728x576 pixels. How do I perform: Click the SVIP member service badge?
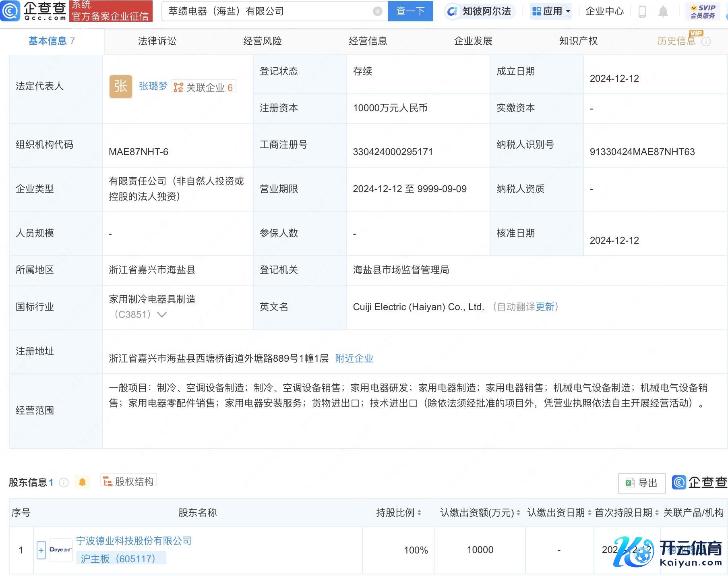pyautogui.click(x=703, y=11)
